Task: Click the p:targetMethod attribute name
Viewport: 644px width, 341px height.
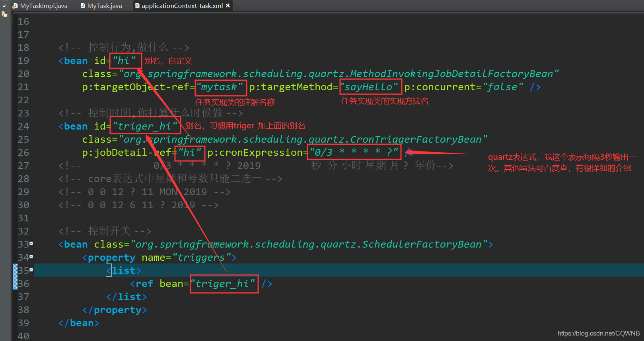Action: click(291, 87)
